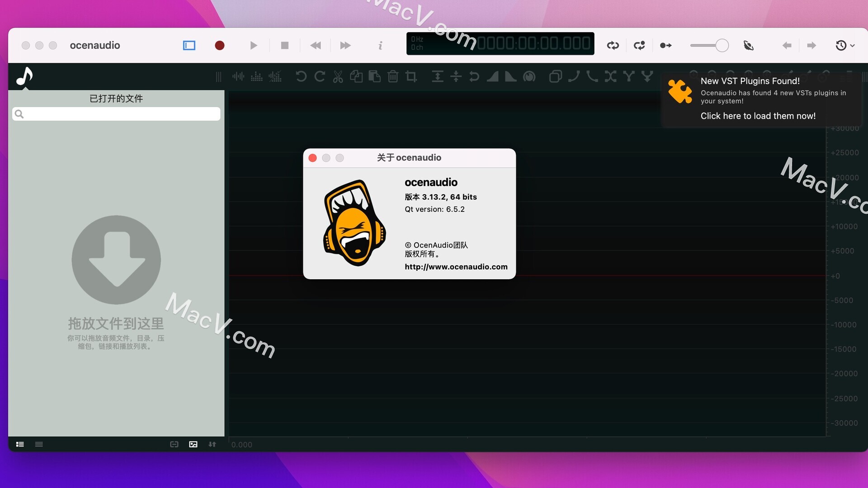
Task: Click the Play button
Action: (254, 45)
